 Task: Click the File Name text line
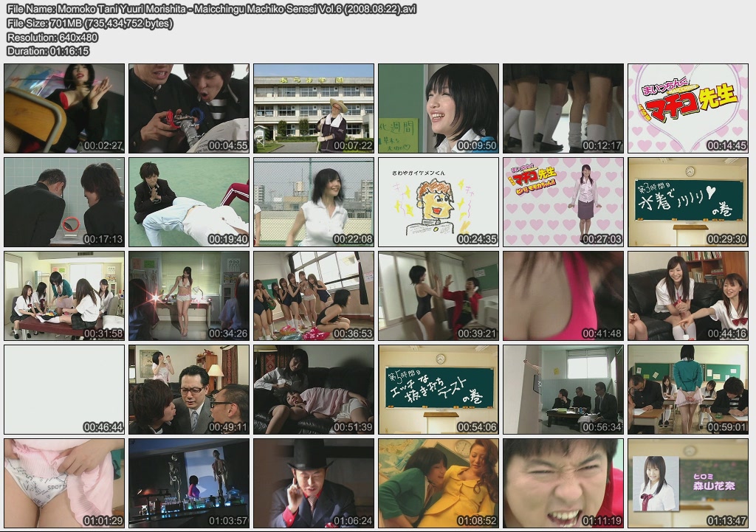(212, 9)
